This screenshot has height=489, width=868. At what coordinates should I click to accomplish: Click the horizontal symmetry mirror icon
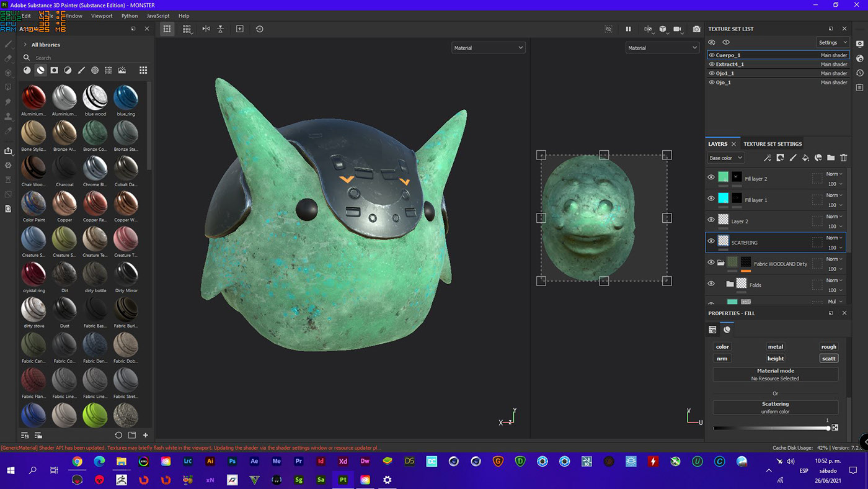point(206,29)
